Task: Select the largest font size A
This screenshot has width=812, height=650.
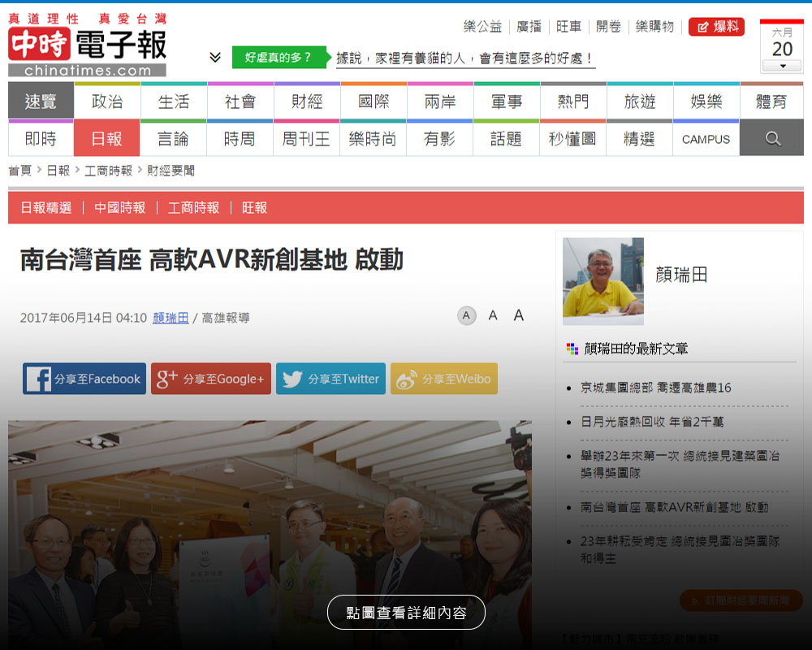Action: [518, 315]
